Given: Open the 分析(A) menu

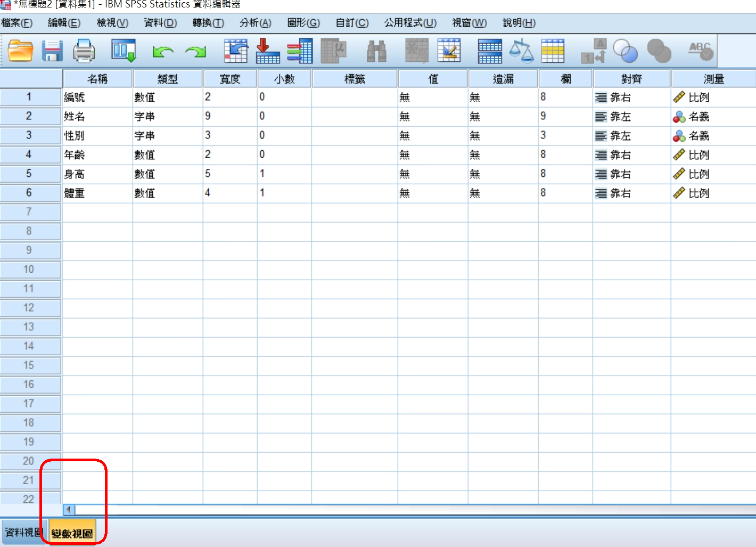Looking at the screenshot, I should (255, 23).
